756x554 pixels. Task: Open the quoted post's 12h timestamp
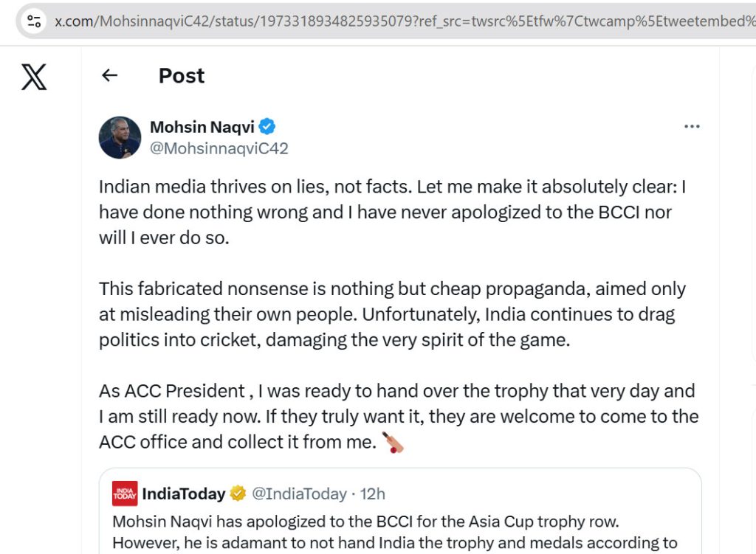(372, 493)
